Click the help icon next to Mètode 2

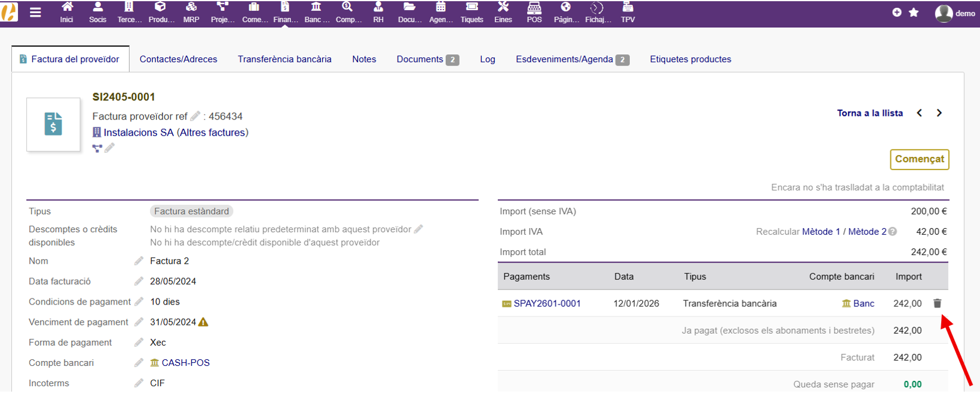click(x=893, y=232)
